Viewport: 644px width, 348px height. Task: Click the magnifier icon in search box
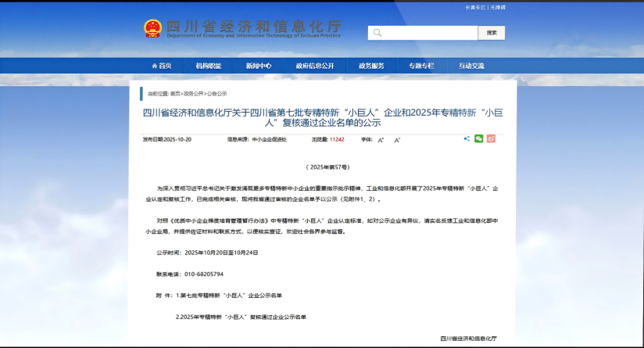377,33
